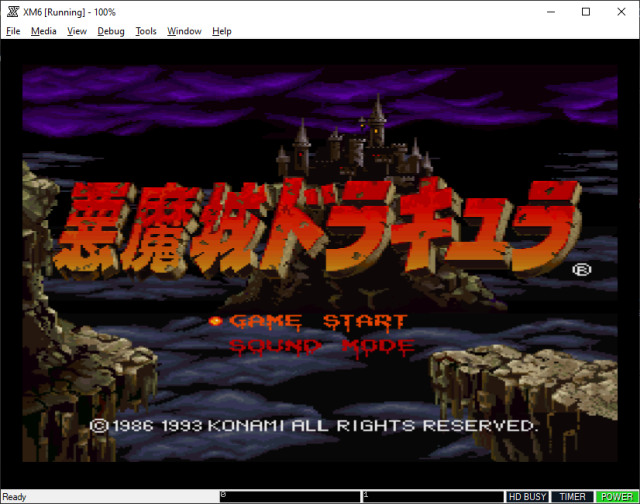Select GAME START on title screen

coord(318,322)
